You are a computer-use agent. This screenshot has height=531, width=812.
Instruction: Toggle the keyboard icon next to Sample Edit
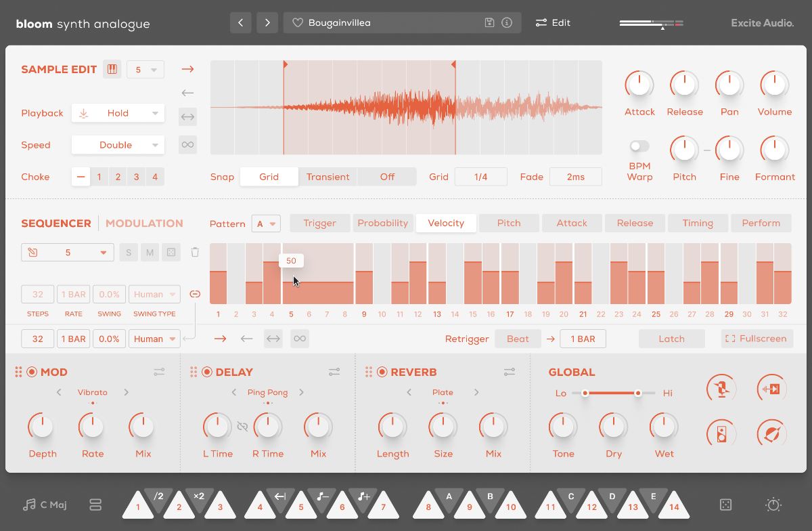(x=112, y=69)
